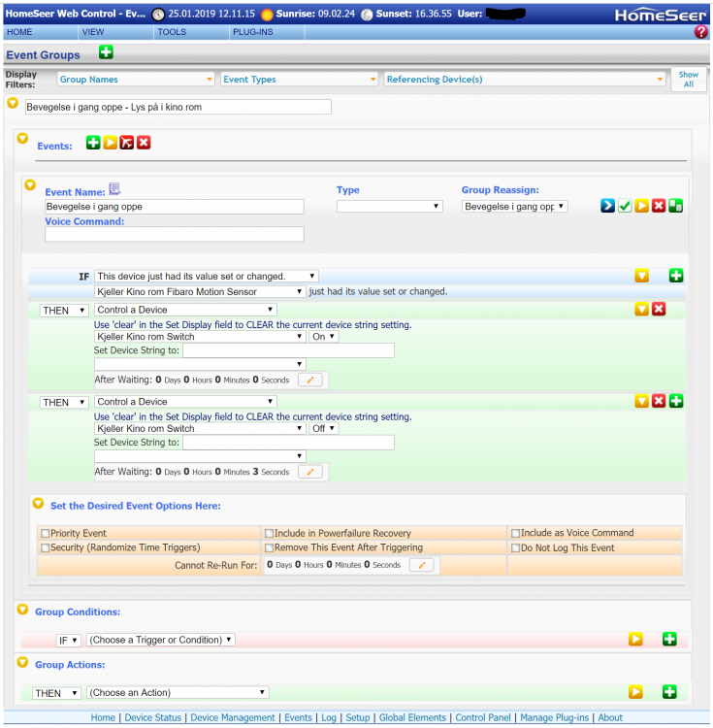Check Include in Powerfailure Recovery
The width and height of the screenshot is (713, 728).
tap(269, 533)
